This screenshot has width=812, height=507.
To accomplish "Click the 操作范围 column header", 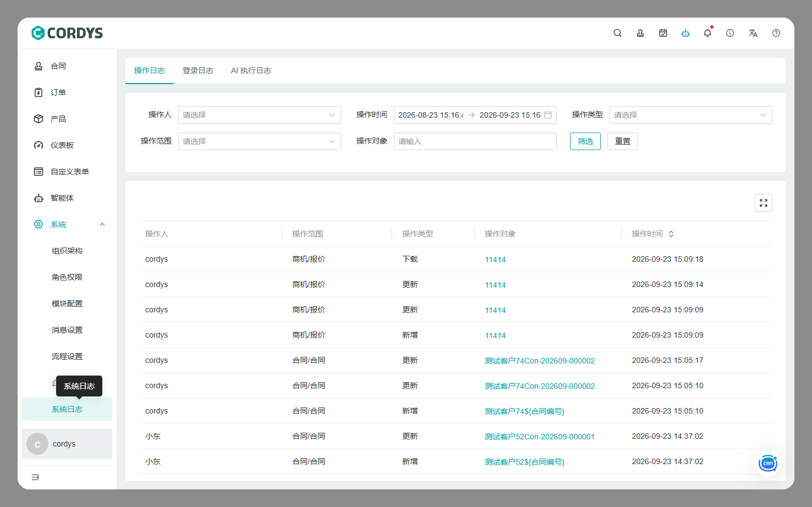I will point(308,234).
